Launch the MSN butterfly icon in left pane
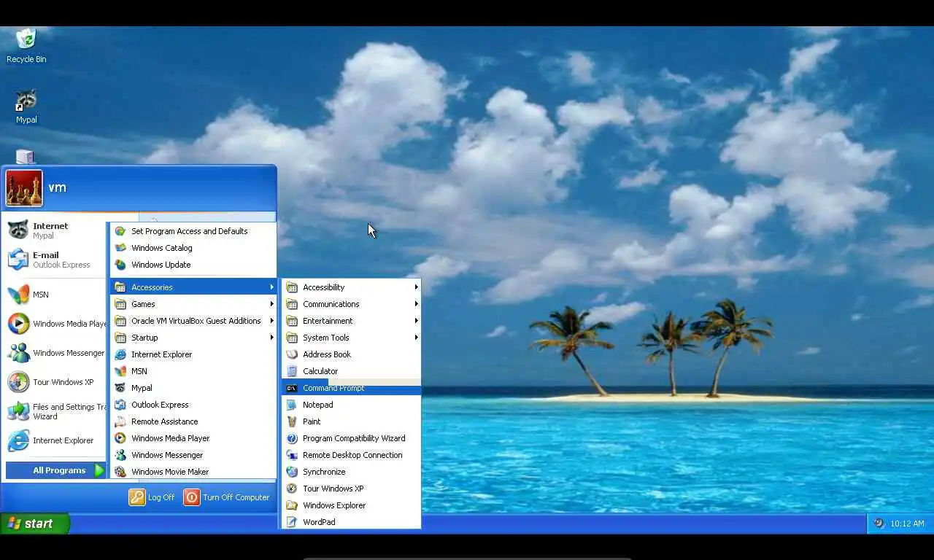Viewport: 934px width, 560px height. click(18, 295)
